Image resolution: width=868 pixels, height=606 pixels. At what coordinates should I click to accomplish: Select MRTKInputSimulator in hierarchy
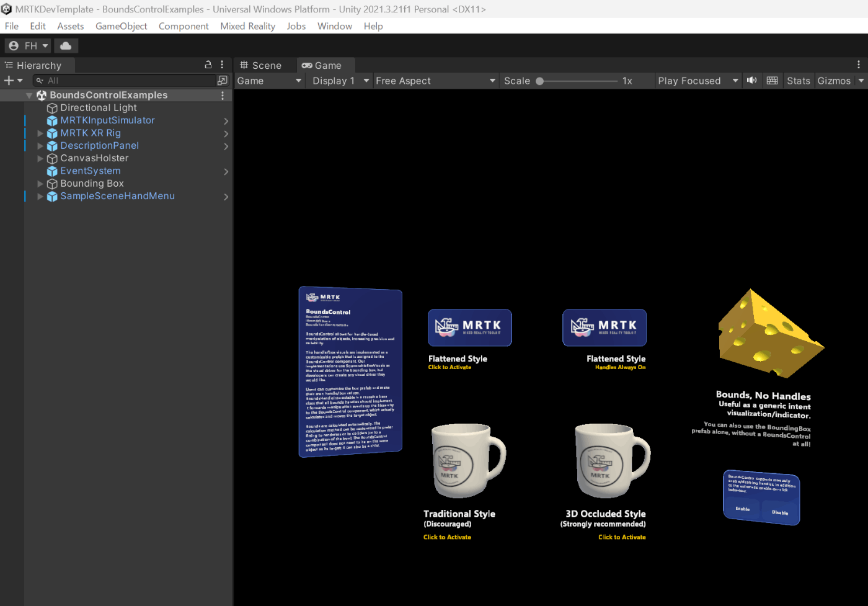(107, 120)
